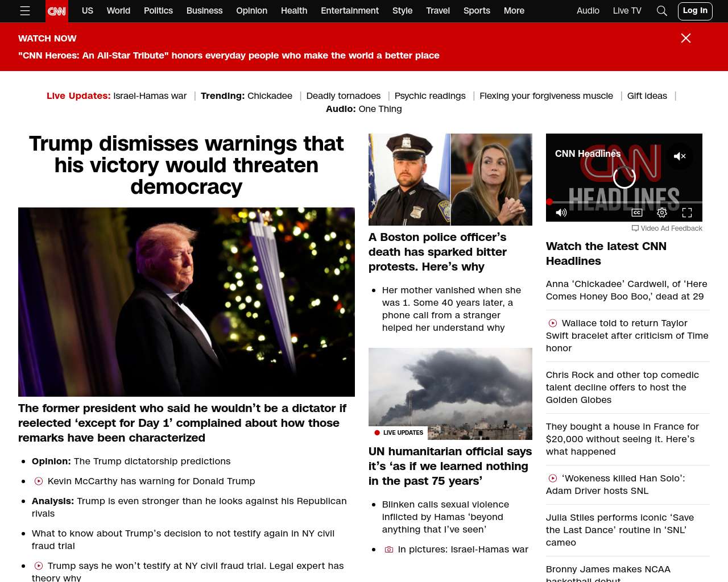The height and width of the screenshot is (582, 728).
Task: Dismiss the Watch Now banner
Action: [x=686, y=38]
